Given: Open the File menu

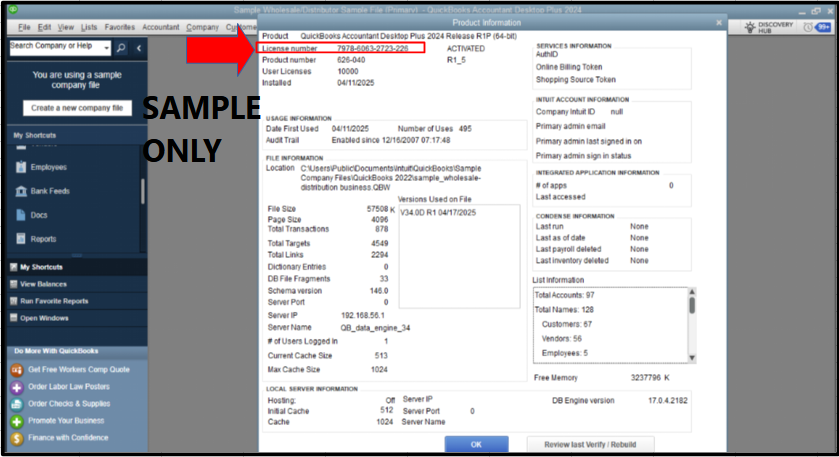Looking at the screenshot, I should click(24, 27).
